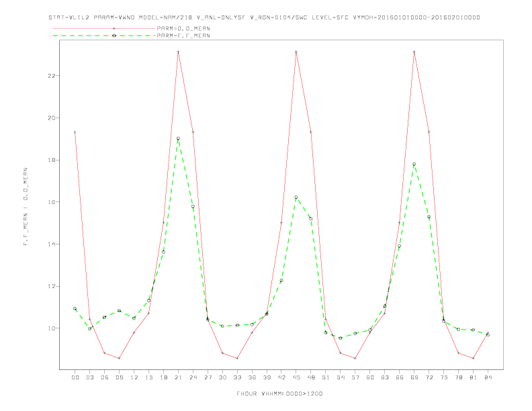Select x-axis forecast hour label 78
Viewport: 532px width, 411px height.
[458, 377]
